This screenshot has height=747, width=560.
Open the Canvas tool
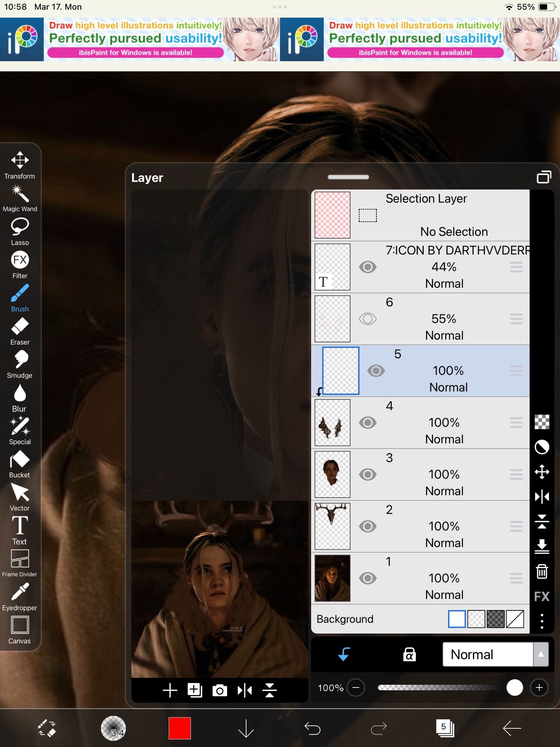20,630
